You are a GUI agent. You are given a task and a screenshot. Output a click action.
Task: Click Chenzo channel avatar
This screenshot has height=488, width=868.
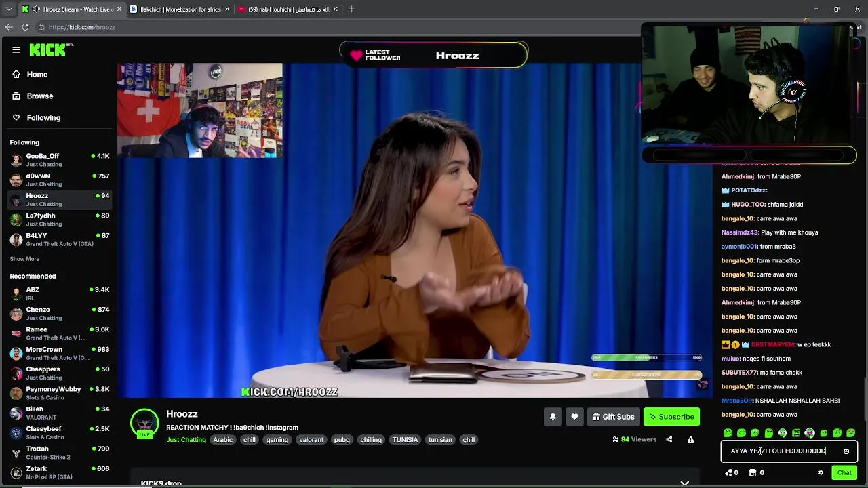(x=16, y=314)
